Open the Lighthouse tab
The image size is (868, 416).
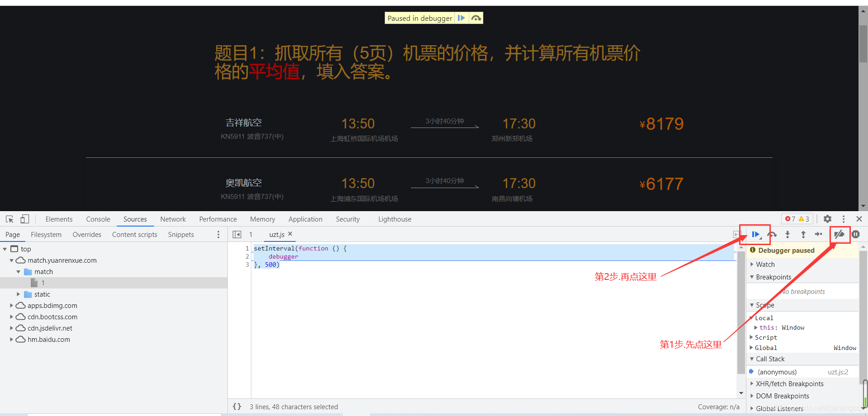[x=395, y=219]
